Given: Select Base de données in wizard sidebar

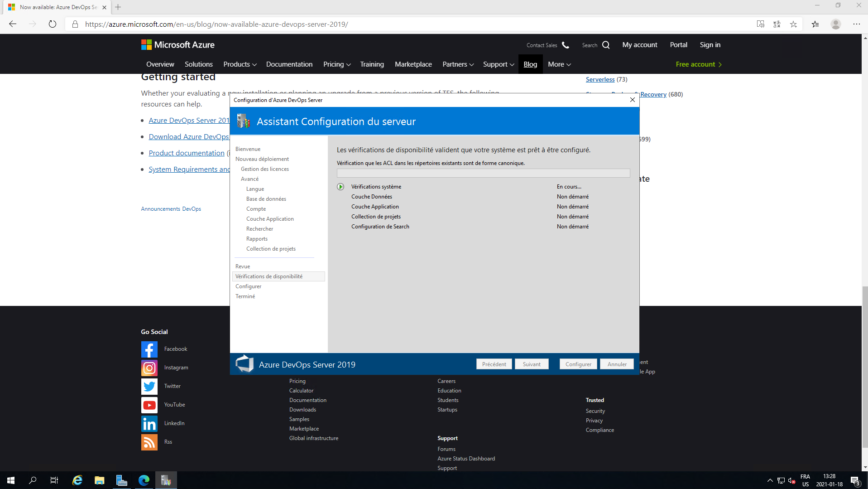Looking at the screenshot, I should (x=266, y=199).
